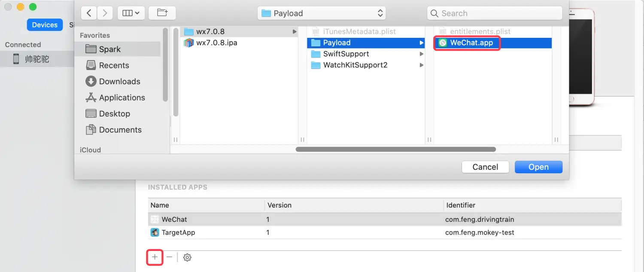644x272 pixels.
Task: Create a new folder in the dialog
Action: pyautogui.click(x=162, y=13)
